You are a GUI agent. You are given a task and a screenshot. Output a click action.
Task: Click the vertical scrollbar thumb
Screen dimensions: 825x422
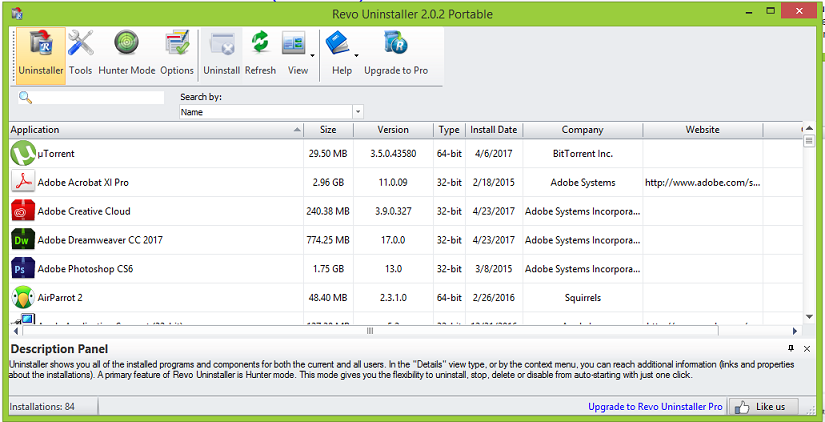(x=809, y=140)
